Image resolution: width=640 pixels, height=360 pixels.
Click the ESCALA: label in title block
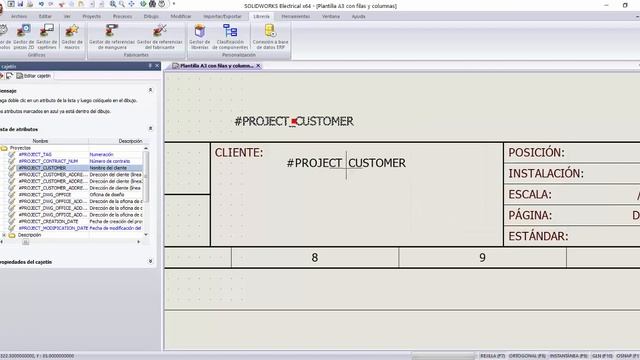[530, 194]
